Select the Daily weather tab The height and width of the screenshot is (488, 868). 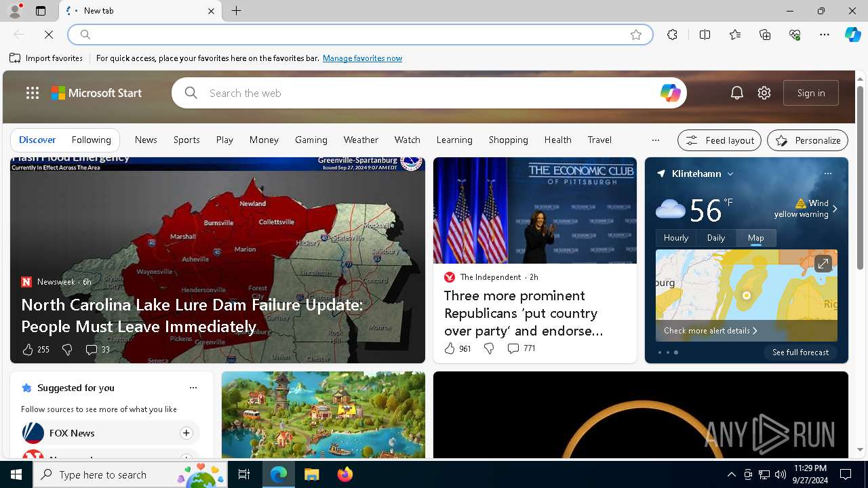(716, 238)
